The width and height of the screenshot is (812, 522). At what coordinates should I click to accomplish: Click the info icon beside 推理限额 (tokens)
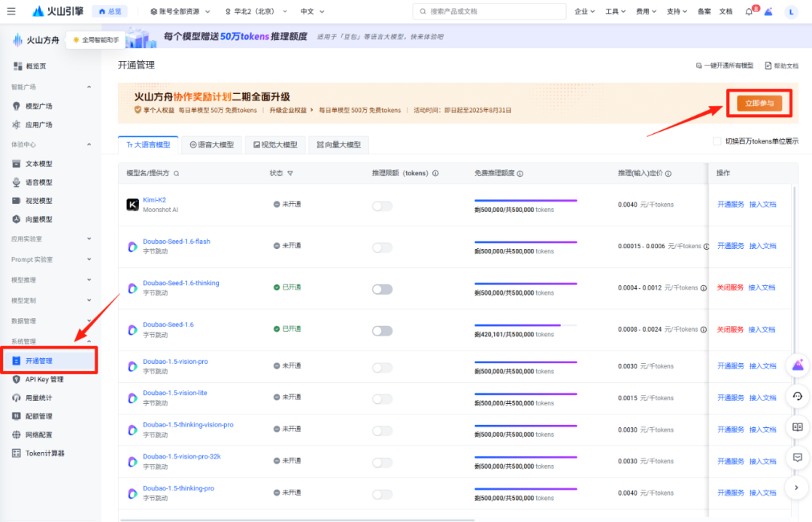click(x=435, y=174)
